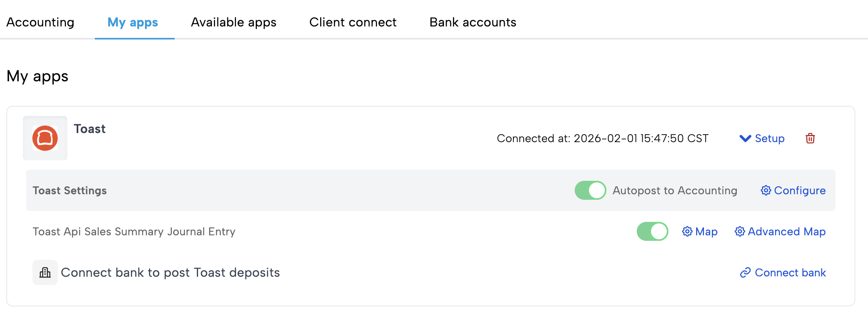Open the Advanced Map link

[x=787, y=231]
